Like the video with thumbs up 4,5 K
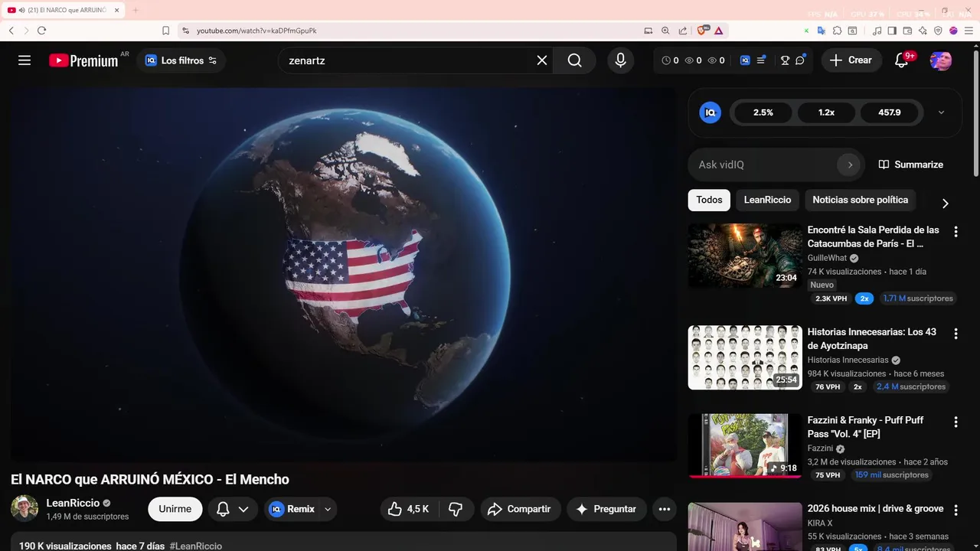The width and height of the screenshot is (980, 551). coord(408,509)
